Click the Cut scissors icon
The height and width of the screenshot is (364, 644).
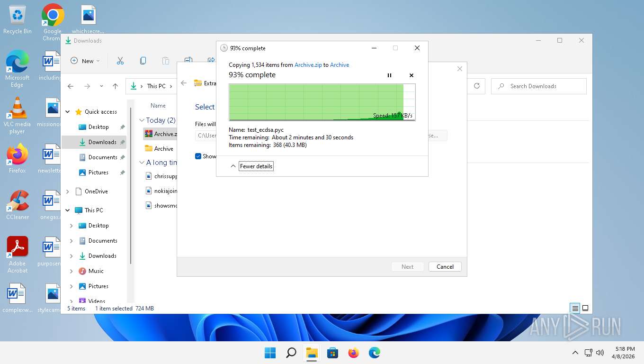point(120,61)
